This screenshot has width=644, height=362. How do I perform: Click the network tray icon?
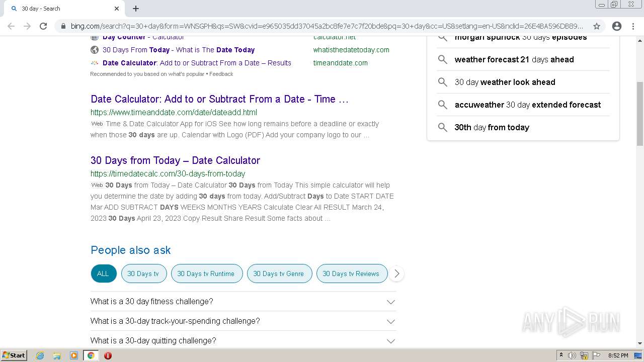click(584, 355)
